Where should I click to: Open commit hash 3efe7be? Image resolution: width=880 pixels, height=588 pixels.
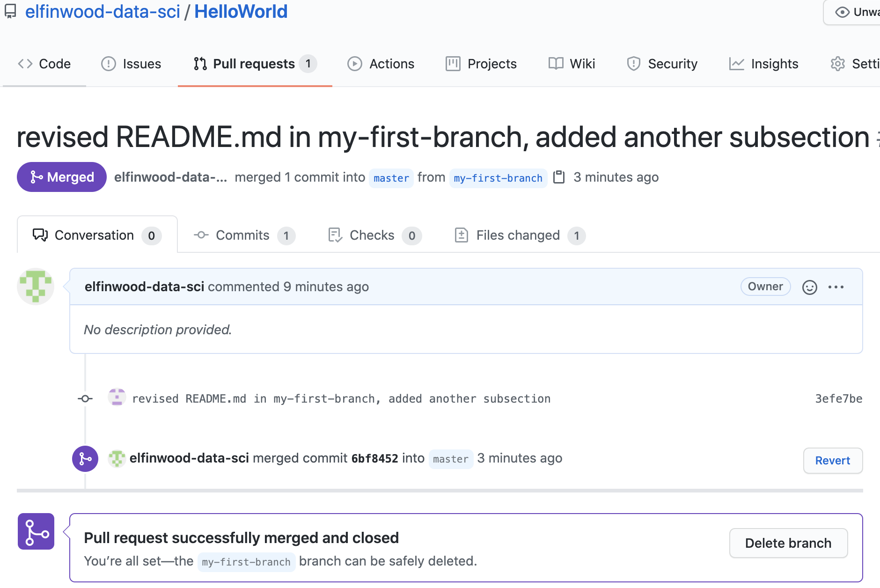pyautogui.click(x=838, y=399)
